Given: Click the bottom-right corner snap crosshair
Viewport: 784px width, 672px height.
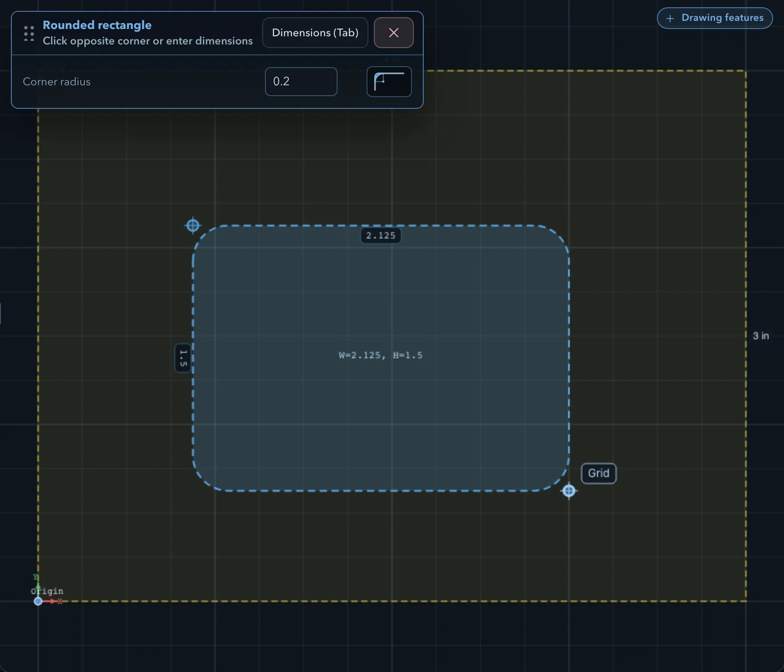Looking at the screenshot, I should click(569, 491).
